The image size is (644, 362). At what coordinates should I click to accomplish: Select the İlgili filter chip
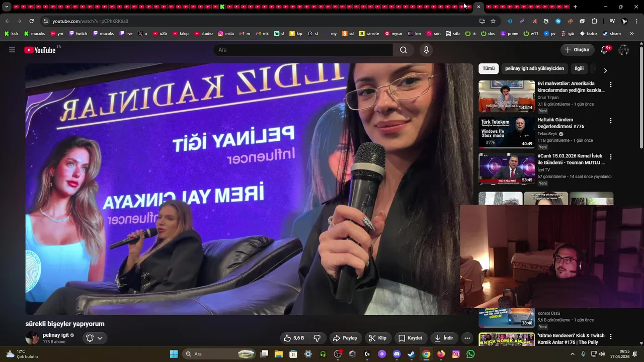click(x=579, y=68)
